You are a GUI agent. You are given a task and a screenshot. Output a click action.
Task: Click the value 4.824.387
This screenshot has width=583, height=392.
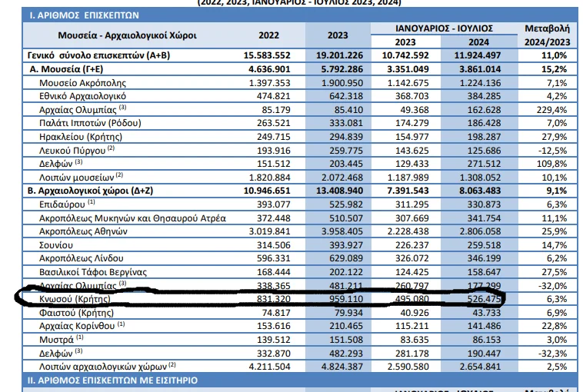342,367
